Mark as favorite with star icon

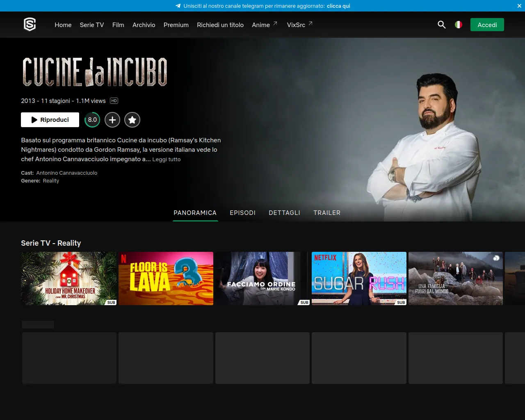[132, 120]
